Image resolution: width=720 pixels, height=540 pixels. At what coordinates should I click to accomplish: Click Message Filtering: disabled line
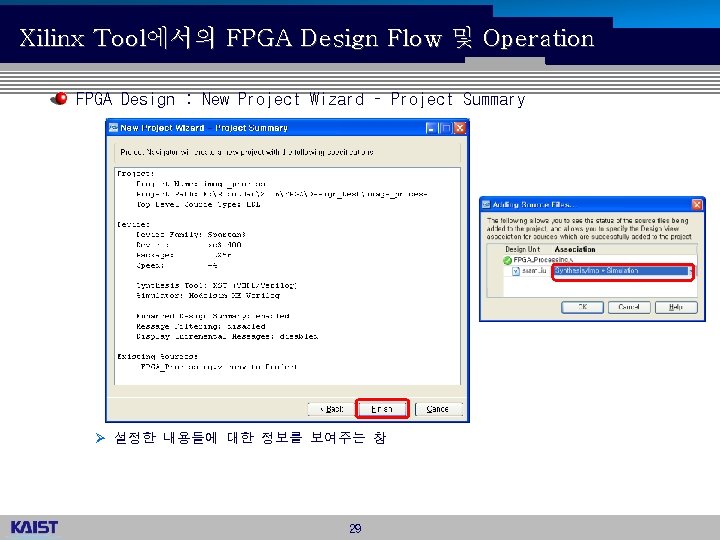201,326
